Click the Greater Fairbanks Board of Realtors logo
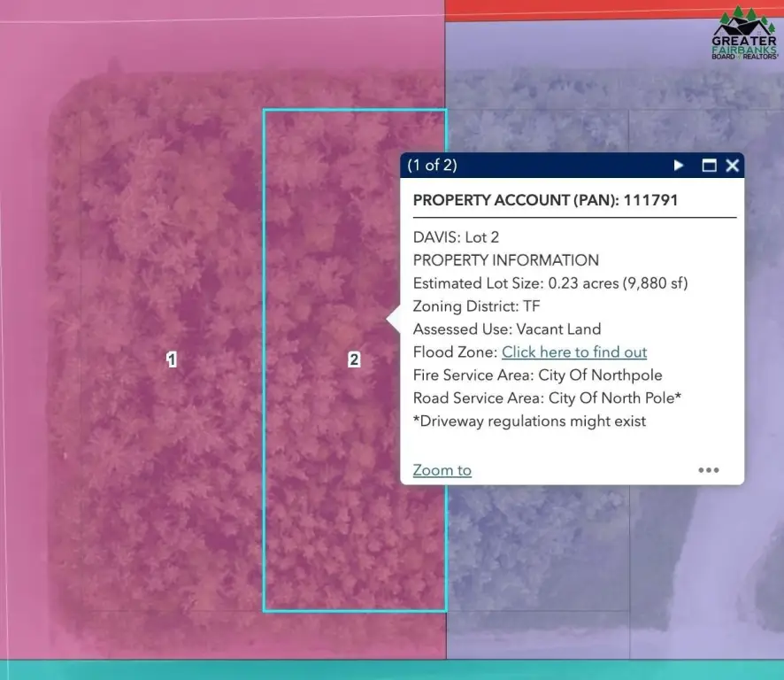 [x=744, y=34]
